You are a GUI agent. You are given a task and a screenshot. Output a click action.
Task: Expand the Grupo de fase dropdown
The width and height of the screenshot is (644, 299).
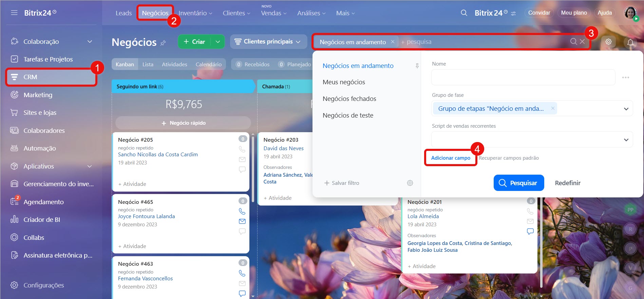pos(626,109)
